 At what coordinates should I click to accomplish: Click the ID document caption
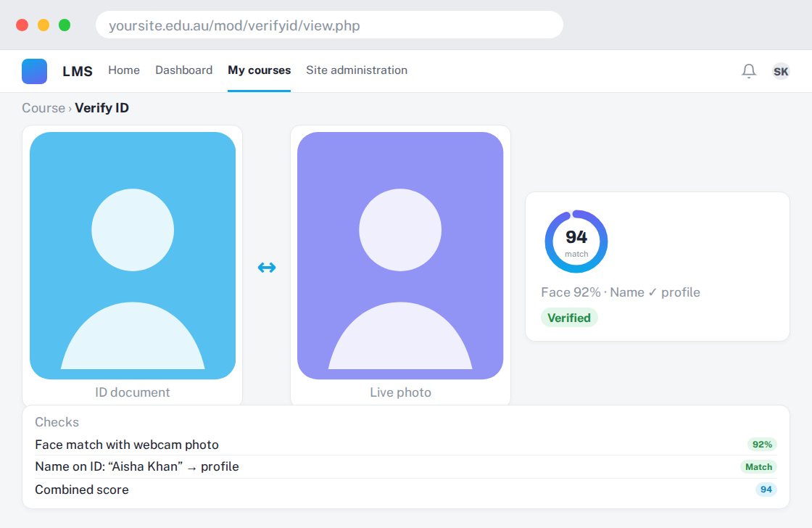(x=132, y=392)
